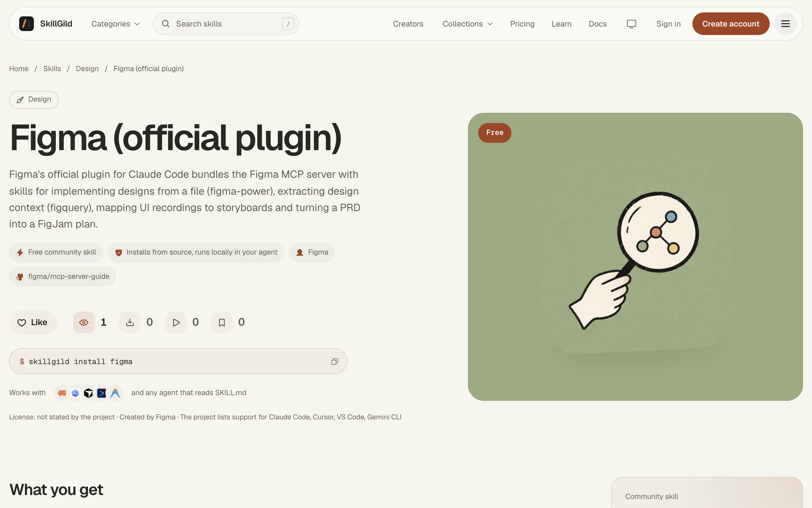
Task: Click the dark blue chevron agent icon
Action: (x=101, y=393)
